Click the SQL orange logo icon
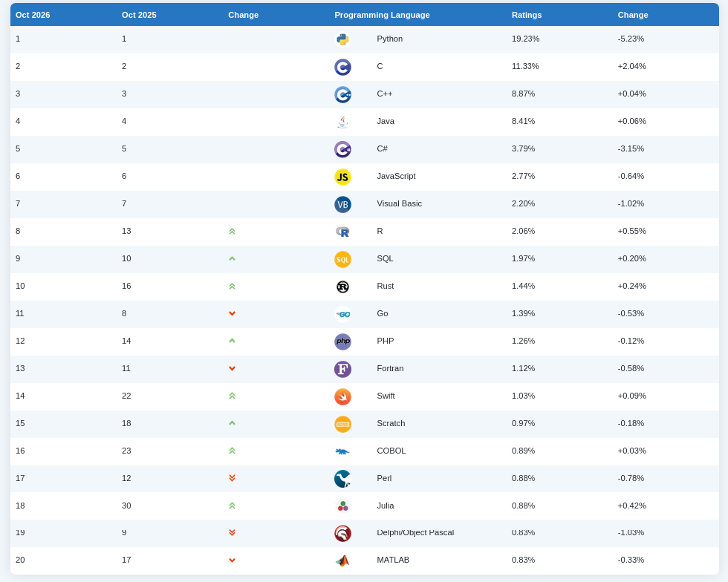728x582 pixels. click(x=342, y=259)
